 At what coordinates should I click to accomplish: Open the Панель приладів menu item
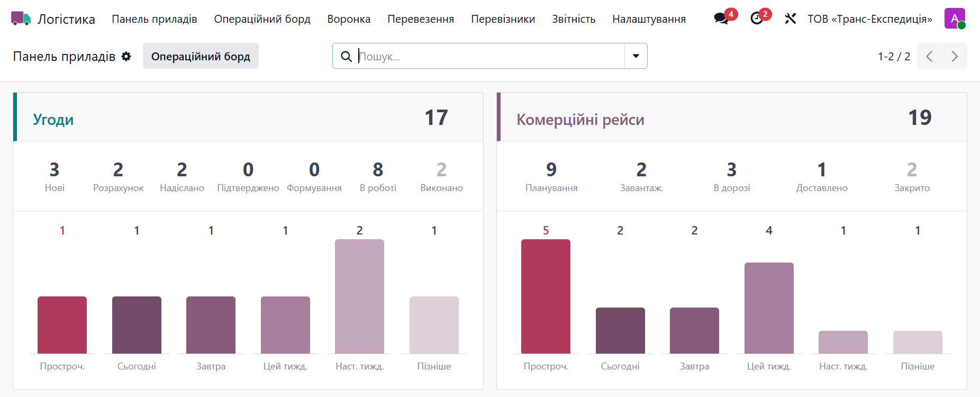pyautogui.click(x=155, y=19)
